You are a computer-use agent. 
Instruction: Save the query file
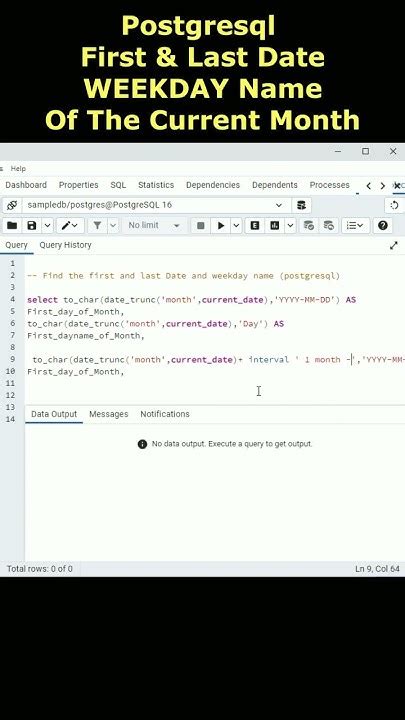[x=32, y=225]
